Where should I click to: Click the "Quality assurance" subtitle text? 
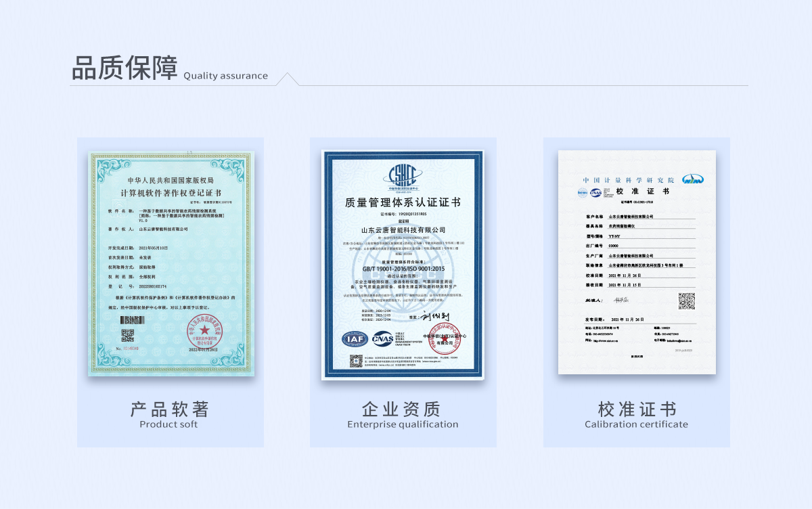click(x=225, y=76)
